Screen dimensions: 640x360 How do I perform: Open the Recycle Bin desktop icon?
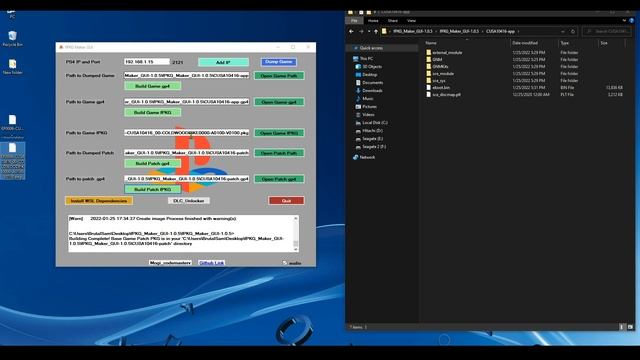(x=12, y=38)
